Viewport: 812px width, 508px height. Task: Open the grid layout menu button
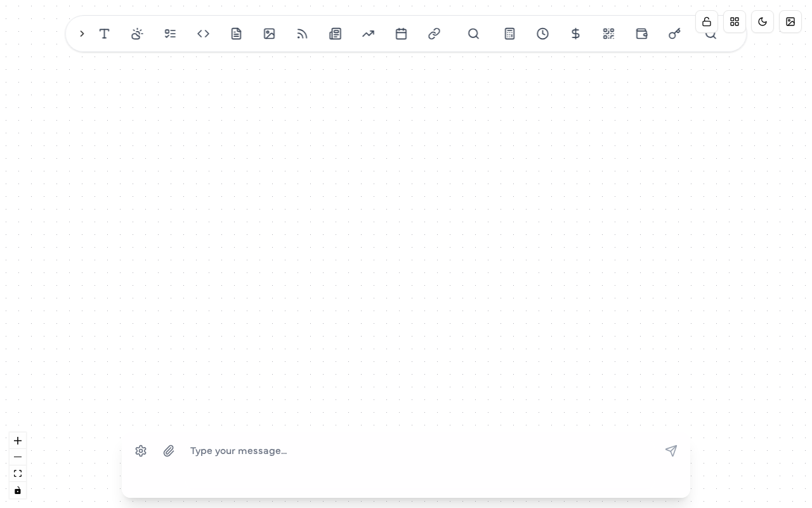coord(735,22)
